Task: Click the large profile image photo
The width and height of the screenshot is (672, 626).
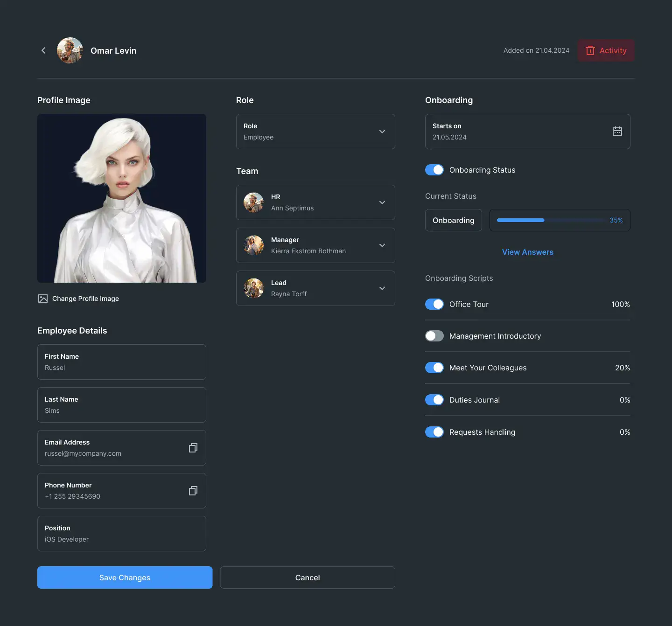Action: [122, 198]
